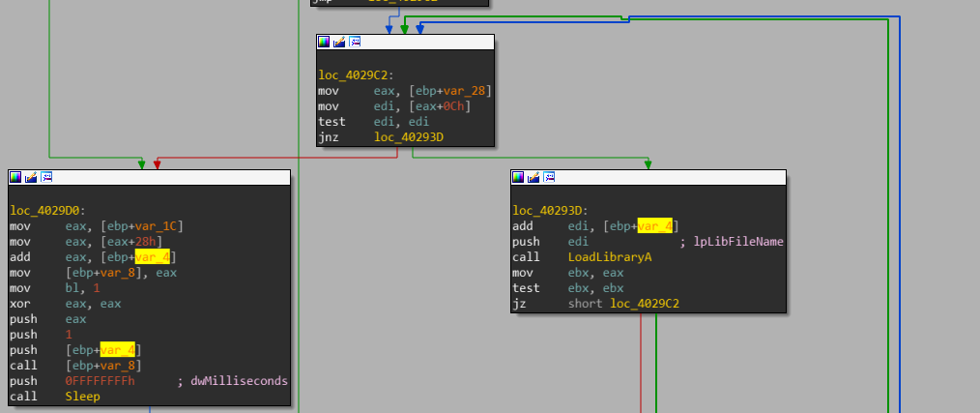Viewport: 980px width, 413px height.
Task: Click jnz loc_40293D jump target
Action: pos(409,137)
